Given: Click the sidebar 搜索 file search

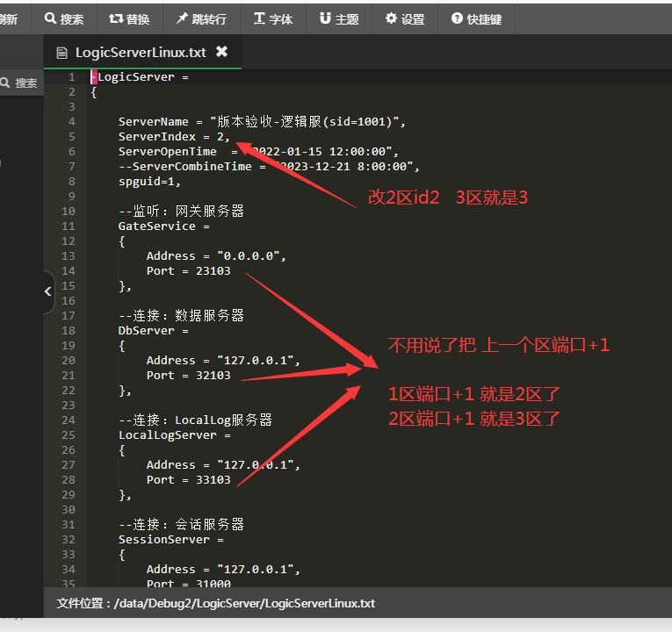Looking at the screenshot, I should pos(19,83).
